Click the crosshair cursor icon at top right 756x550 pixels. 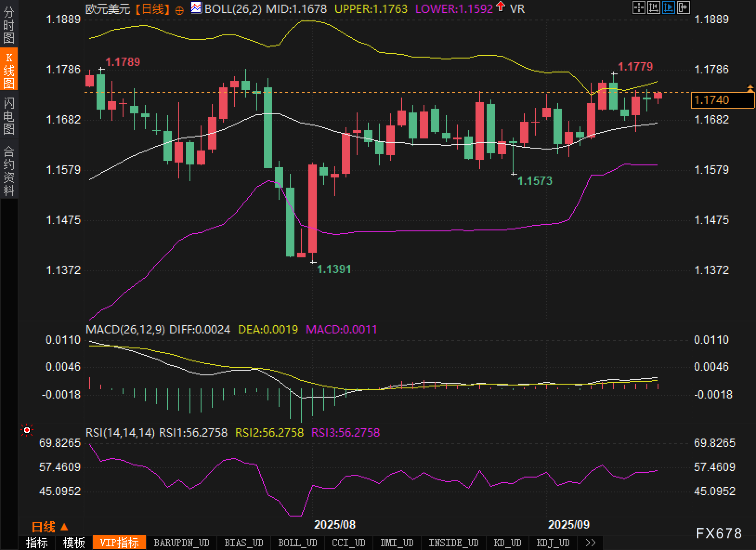(x=639, y=7)
